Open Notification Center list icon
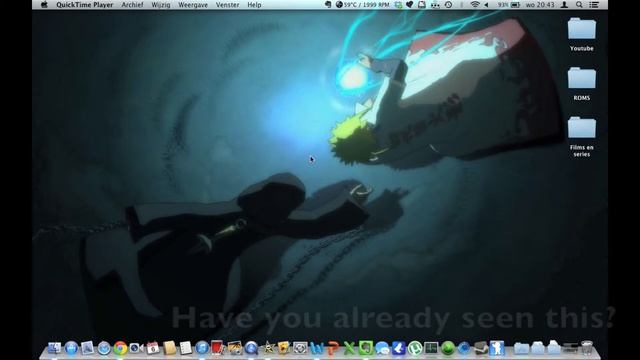This screenshot has height=360, width=640. (594, 5)
